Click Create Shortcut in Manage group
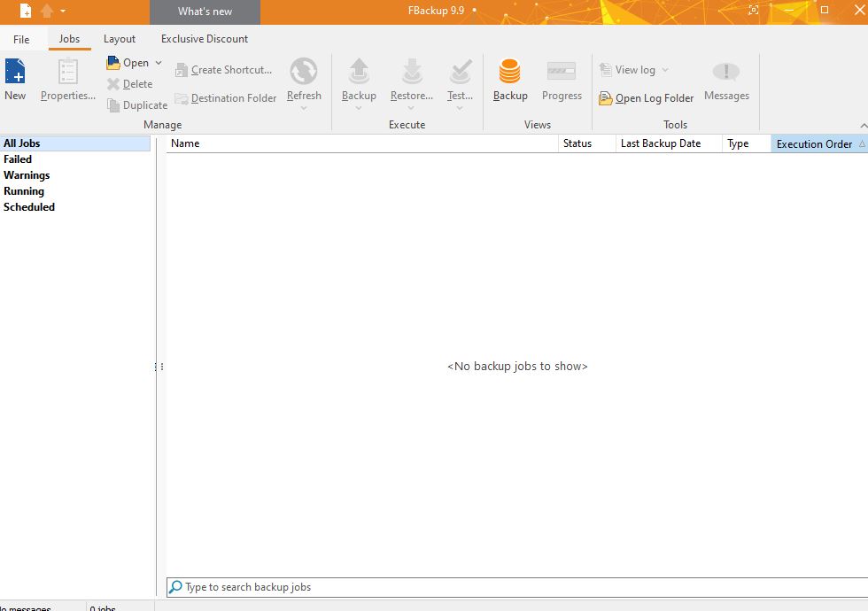Image resolution: width=868 pixels, height=611 pixels. (223, 70)
